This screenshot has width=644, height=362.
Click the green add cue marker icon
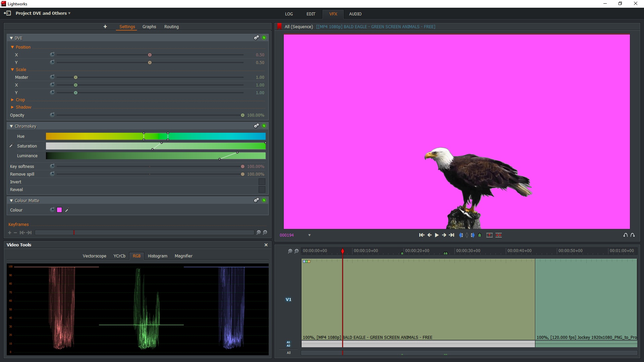[480, 235]
